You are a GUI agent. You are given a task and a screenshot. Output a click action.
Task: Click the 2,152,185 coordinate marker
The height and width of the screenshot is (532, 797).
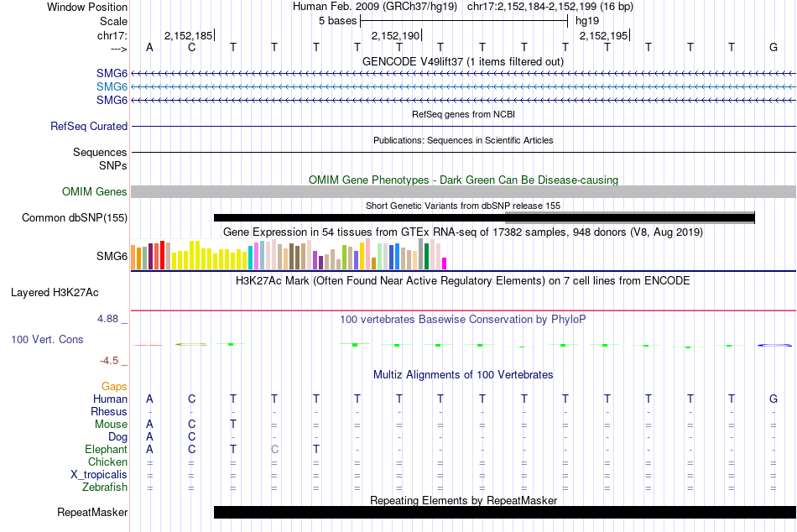pos(189,35)
